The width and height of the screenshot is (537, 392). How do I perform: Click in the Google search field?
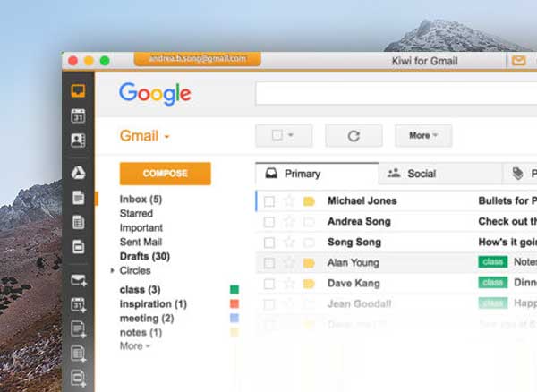pyautogui.click(x=396, y=93)
